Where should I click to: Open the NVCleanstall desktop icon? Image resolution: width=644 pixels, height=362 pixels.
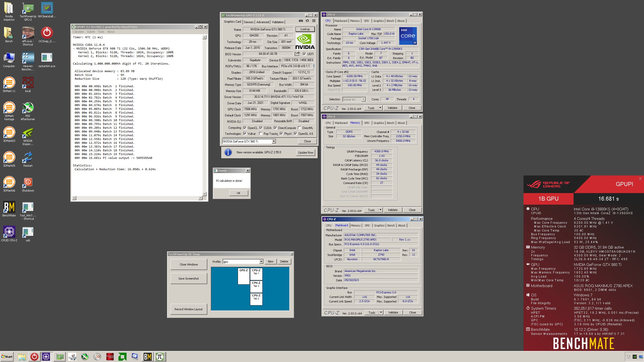click(47, 10)
